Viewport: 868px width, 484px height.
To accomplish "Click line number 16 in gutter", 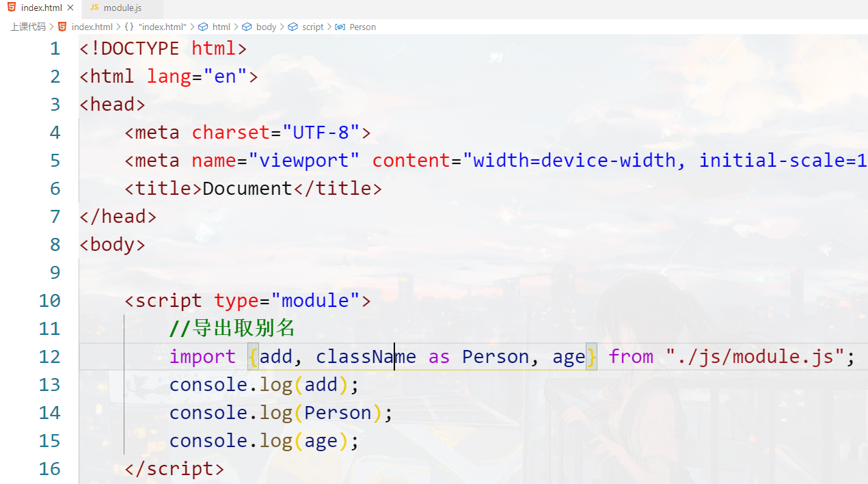I will coord(49,469).
